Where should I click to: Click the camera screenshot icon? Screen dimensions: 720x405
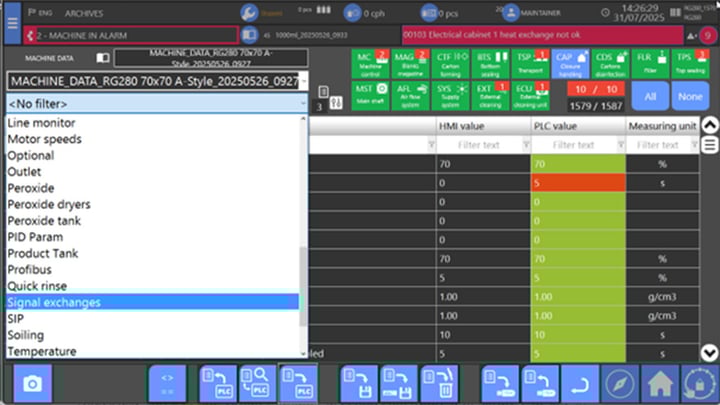(32, 383)
